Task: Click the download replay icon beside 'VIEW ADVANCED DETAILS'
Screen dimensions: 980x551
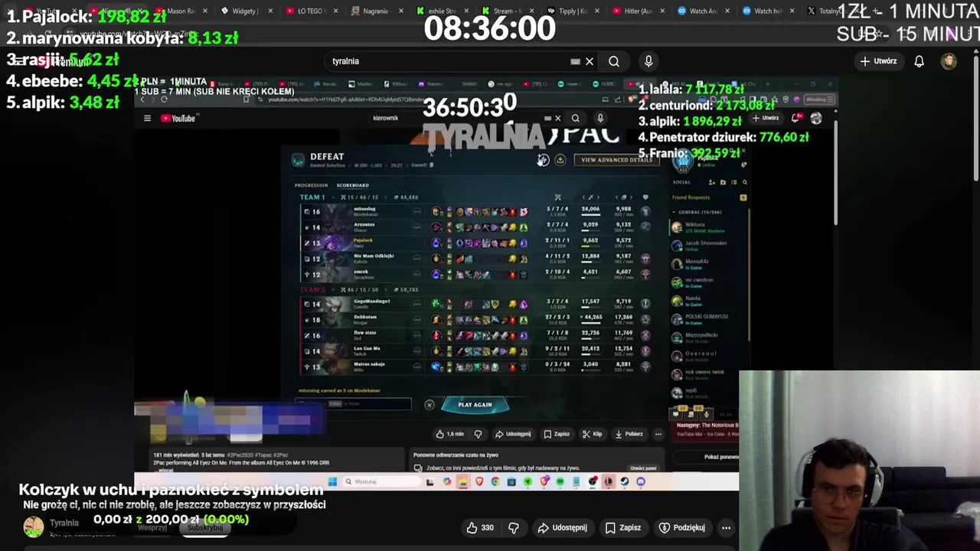Action: (560, 160)
